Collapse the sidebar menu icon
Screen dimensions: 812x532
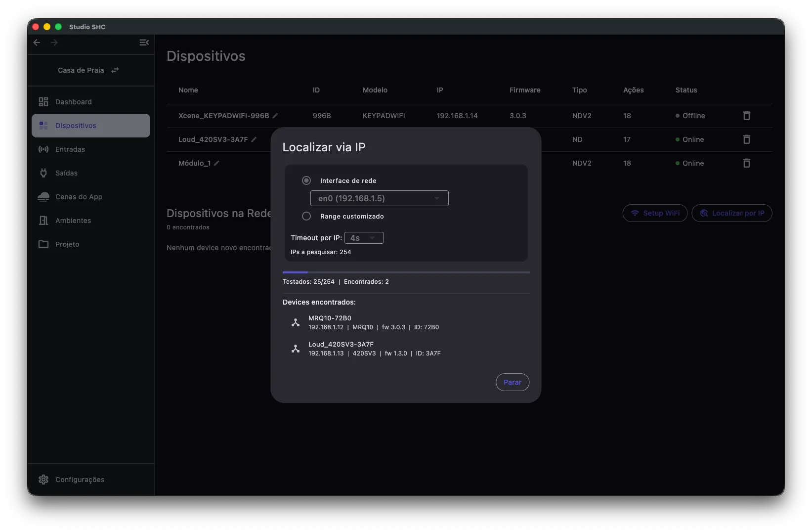[x=144, y=43]
